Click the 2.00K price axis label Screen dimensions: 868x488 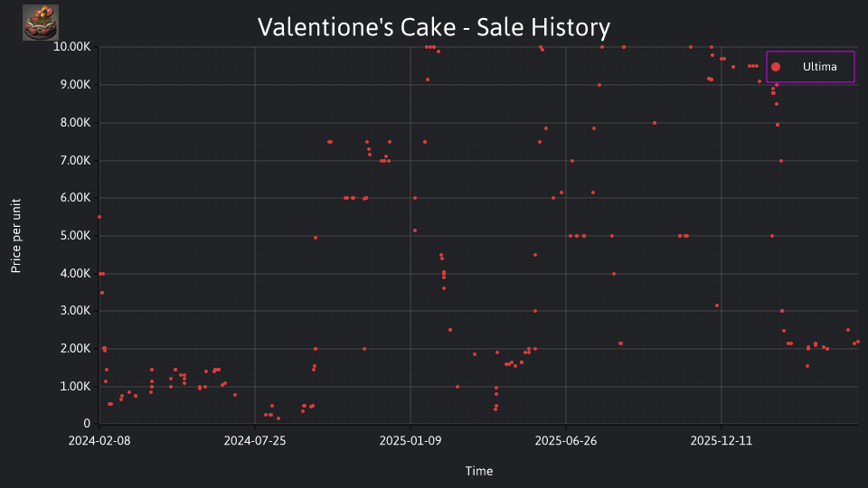(x=75, y=349)
